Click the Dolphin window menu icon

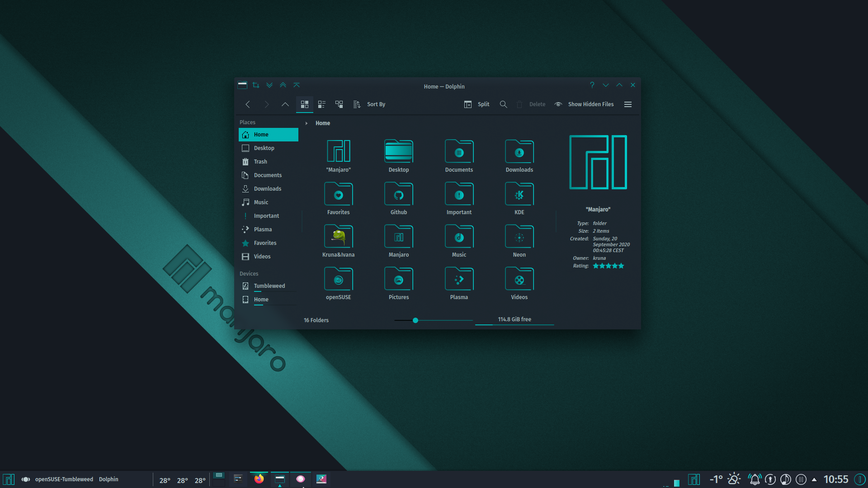(242, 85)
